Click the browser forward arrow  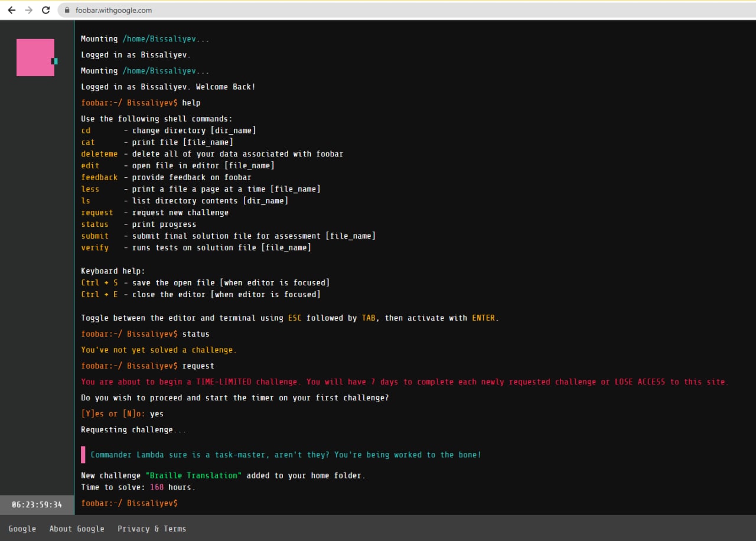(x=29, y=10)
